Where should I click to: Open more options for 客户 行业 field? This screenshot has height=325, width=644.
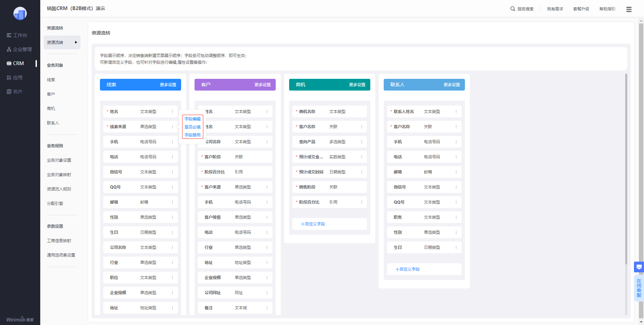point(267,248)
